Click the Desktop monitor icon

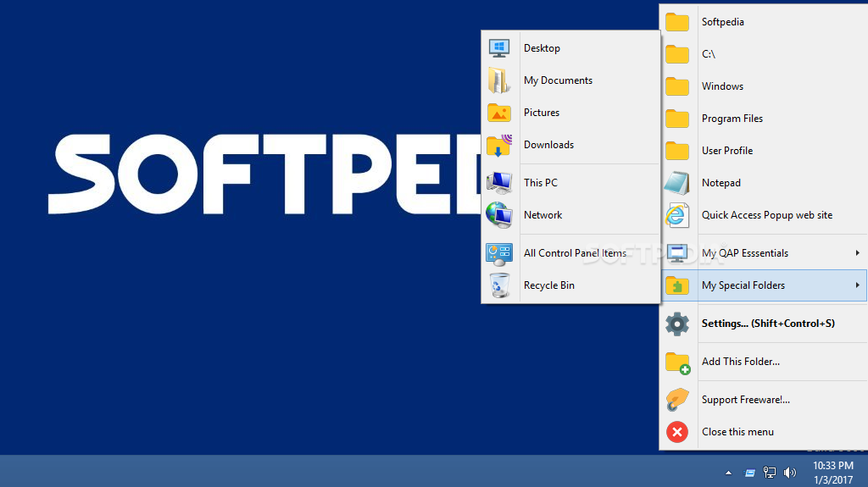coord(499,48)
